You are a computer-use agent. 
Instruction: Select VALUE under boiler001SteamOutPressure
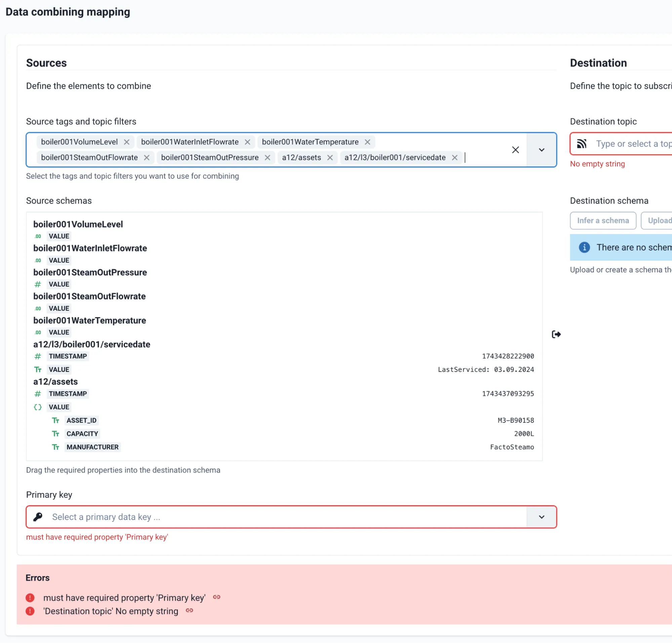point(59,285)
